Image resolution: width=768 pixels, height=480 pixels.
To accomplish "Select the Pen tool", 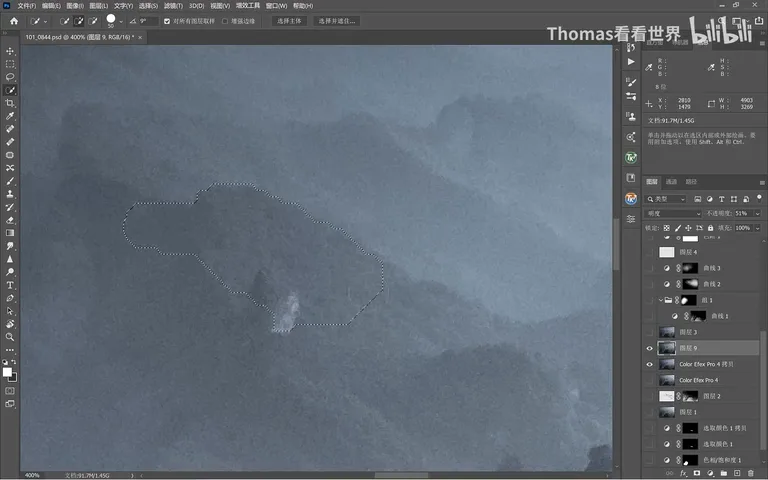I will click(x=10, y=298).
